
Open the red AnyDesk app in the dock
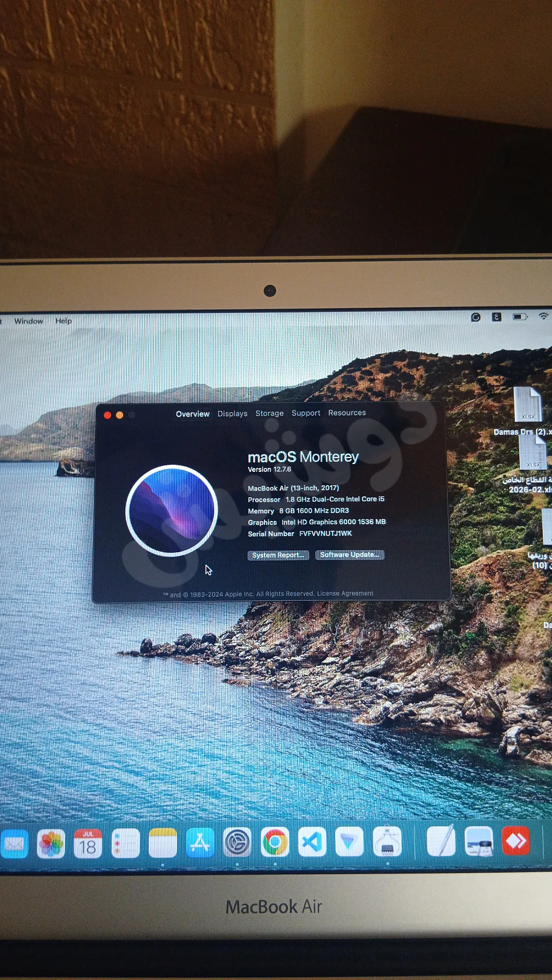(516, 841)
